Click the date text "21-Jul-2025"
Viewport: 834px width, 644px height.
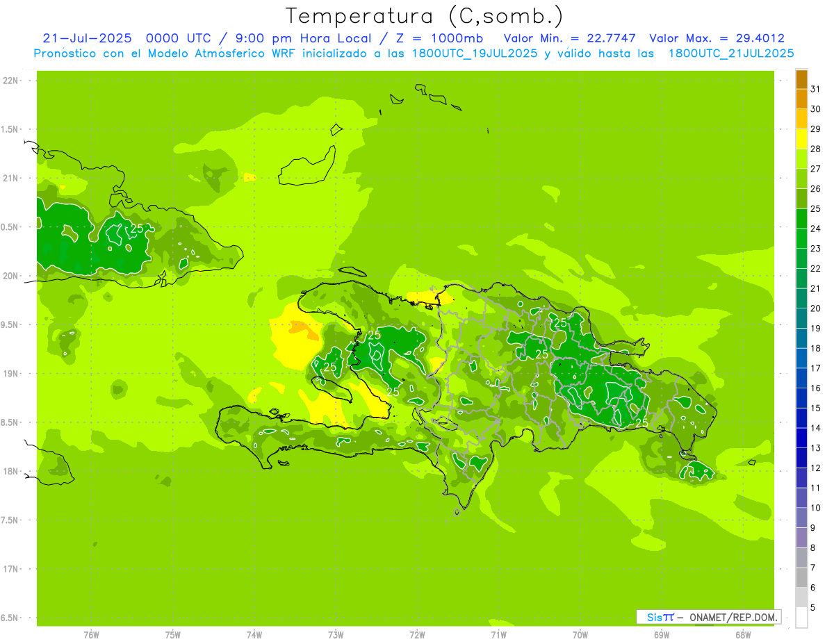pyautogui.click(x=88, y=38)
